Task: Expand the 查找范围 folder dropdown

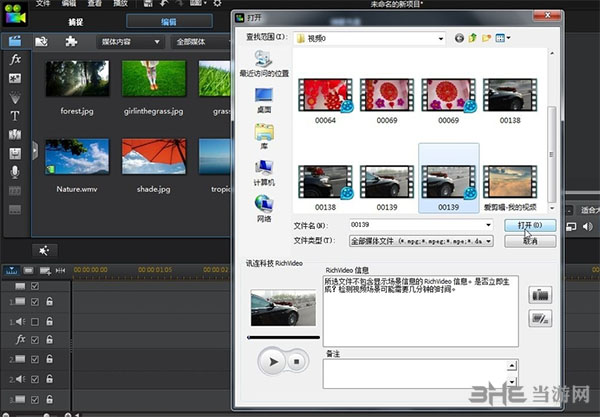Action: pyautogui.click(x=441, y=38)
